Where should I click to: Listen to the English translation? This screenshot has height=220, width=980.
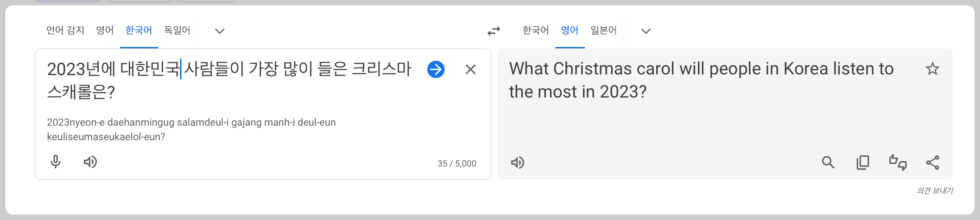pyautogui.click(x=517, y=163)
